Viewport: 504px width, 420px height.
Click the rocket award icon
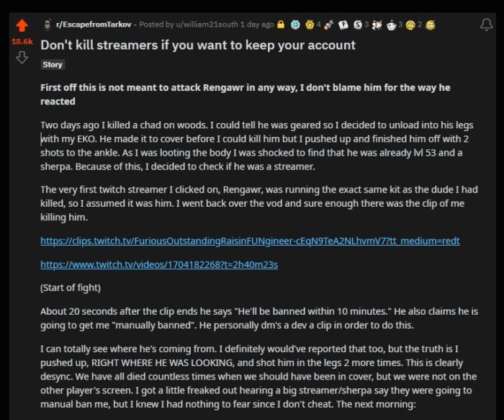click(x=328, y=24)
